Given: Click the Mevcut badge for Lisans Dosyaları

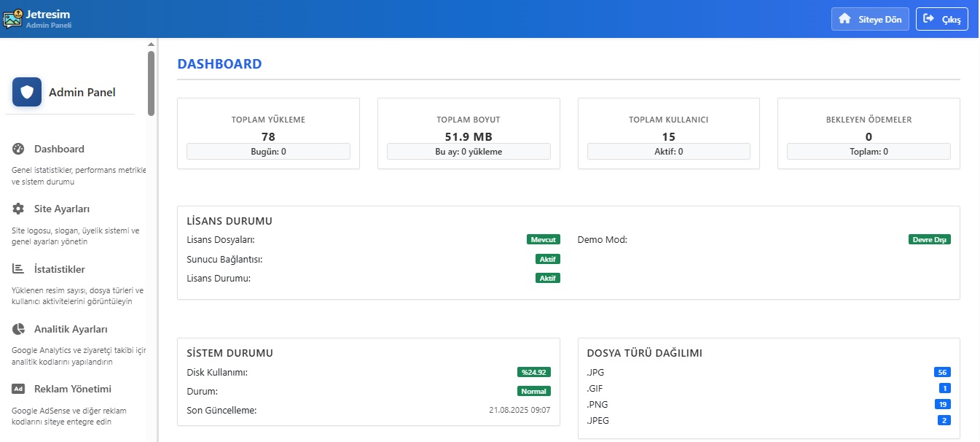Looking at the screenshot, I should click(544, 239).
